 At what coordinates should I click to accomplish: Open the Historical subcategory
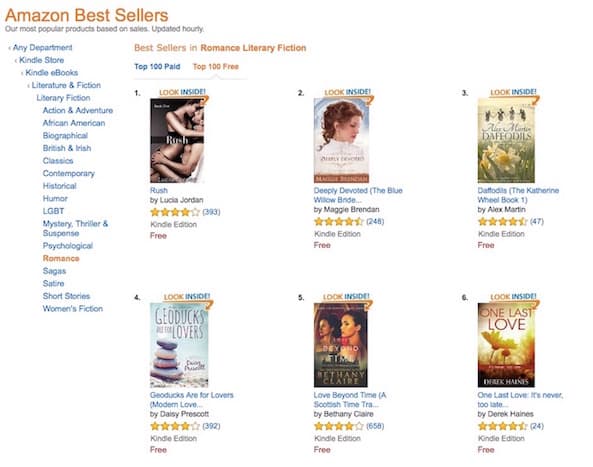(59, 186)
